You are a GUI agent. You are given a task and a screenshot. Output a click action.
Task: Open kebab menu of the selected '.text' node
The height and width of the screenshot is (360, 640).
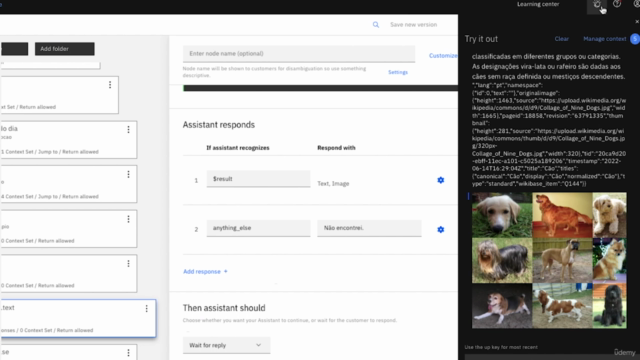tap(147, 309)
